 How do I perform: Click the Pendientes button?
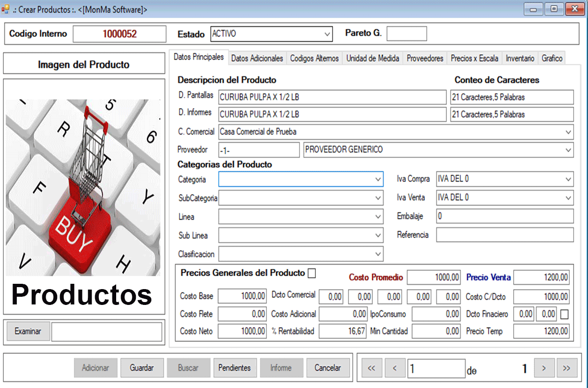[x=235, y=368]
